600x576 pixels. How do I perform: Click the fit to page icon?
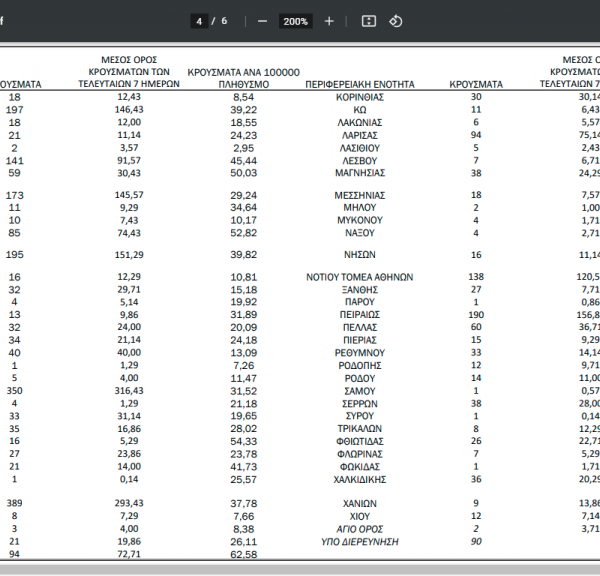coord(369,21)
